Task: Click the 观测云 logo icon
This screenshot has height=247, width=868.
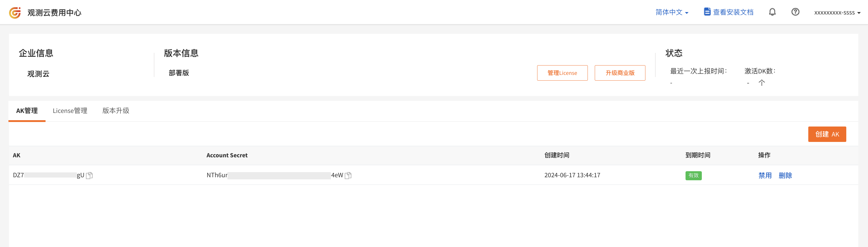Action: (x=15, y=12)
